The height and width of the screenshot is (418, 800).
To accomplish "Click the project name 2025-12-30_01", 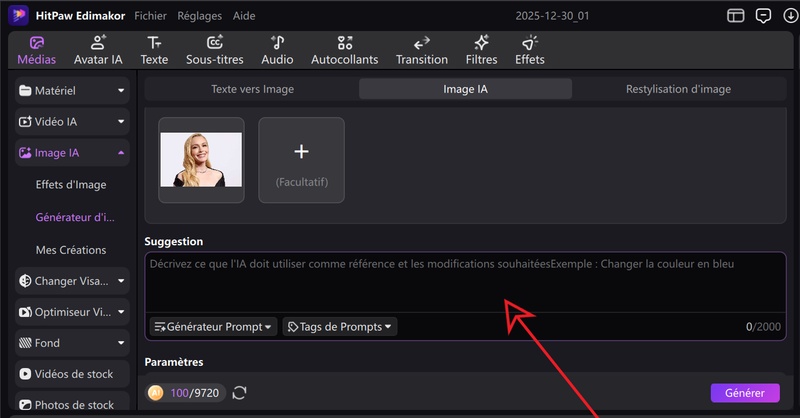I will (x=552, y=16).
